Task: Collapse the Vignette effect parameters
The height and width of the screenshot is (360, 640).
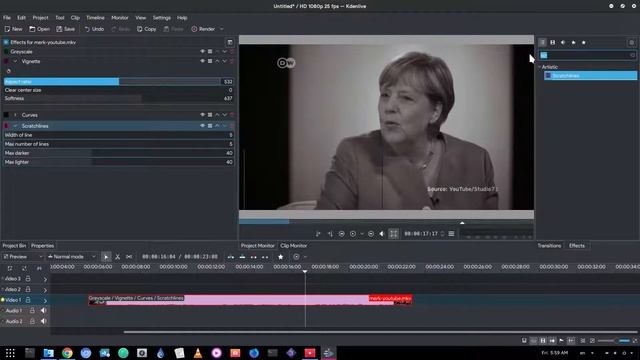Action: coord(15,61)
